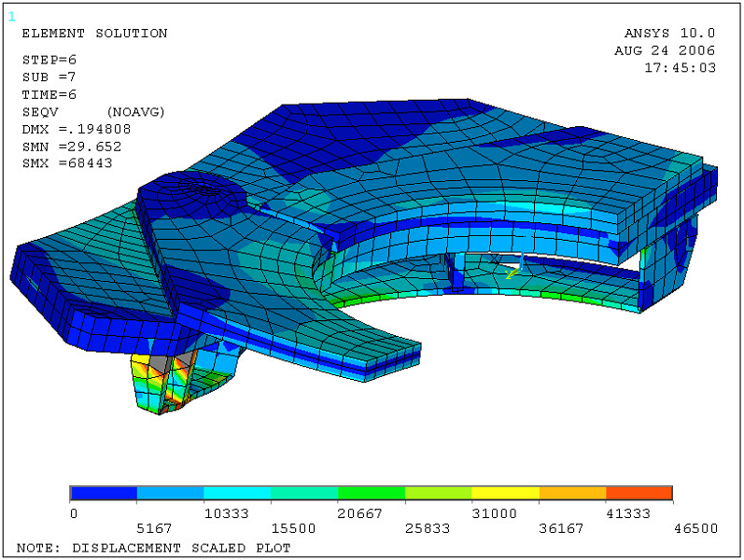This screenshot has height=560, width=744.
Task: Click legend value 5167
Action: pos(154,528)
